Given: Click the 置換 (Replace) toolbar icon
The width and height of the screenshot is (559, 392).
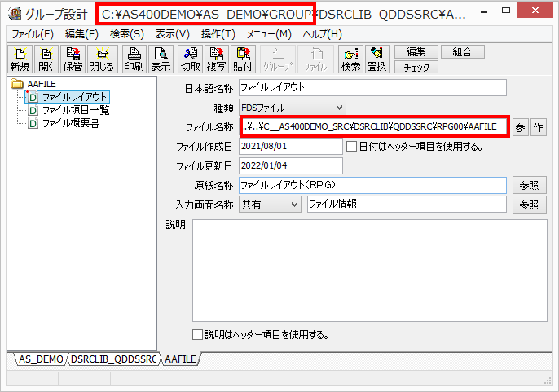Looking at the screenshot, I should [x=376, y=59].
